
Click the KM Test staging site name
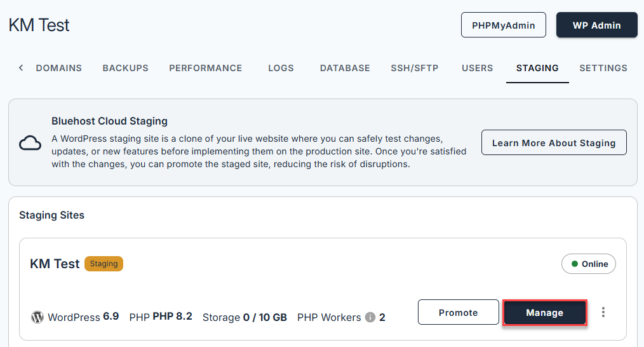[55, 264]
